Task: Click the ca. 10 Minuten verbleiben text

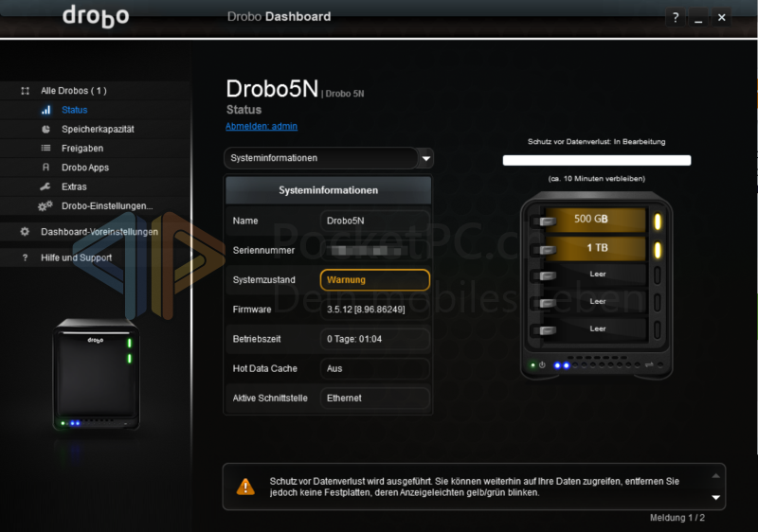Action: pos(597,179)
